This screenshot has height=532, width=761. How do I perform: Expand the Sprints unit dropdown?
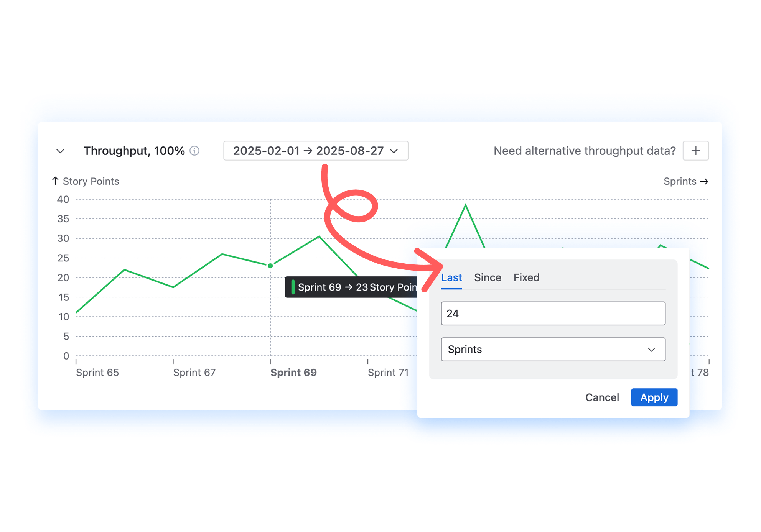pyautogui.click(x=553, y=349)
